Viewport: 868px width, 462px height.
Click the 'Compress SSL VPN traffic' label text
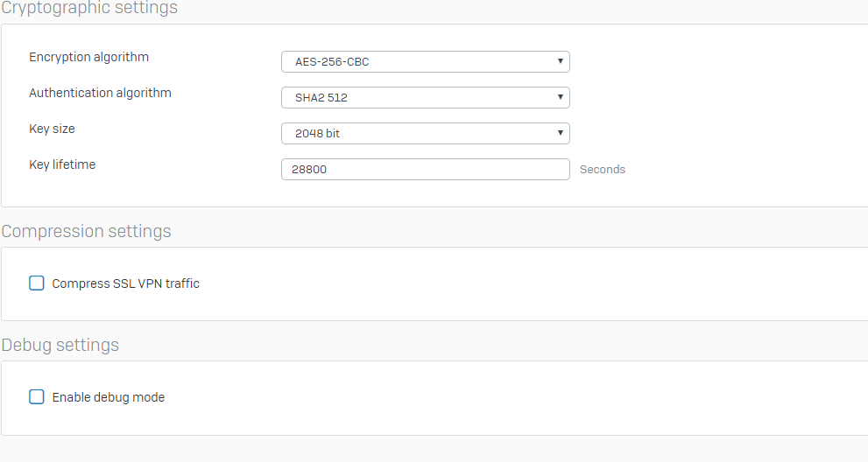tap(125, 283)
